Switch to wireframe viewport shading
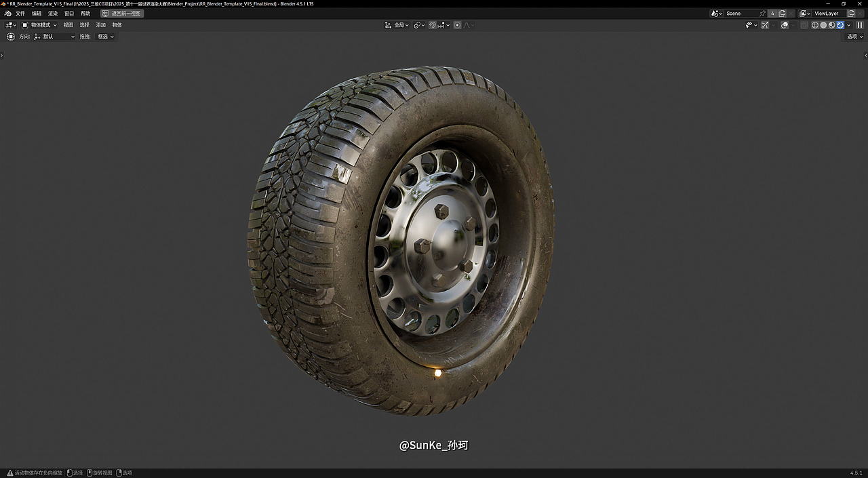This screenshot has width=868, height=478. [815, 25]
